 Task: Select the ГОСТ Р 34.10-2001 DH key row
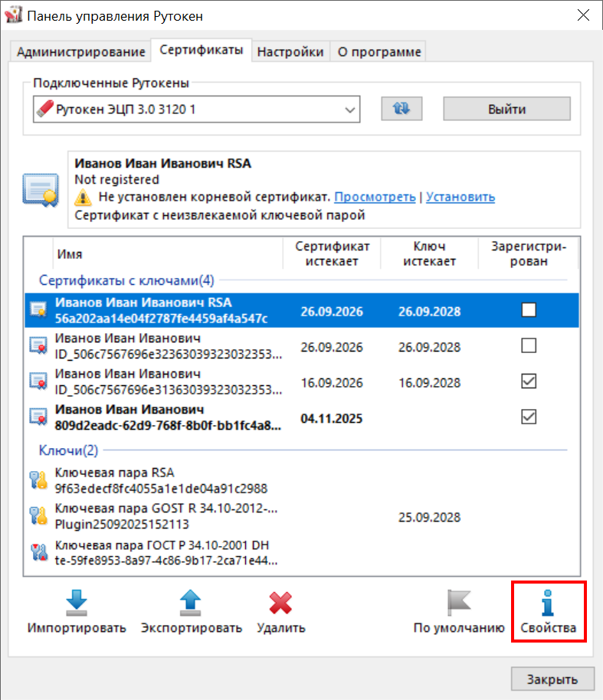tap(162, 552)
